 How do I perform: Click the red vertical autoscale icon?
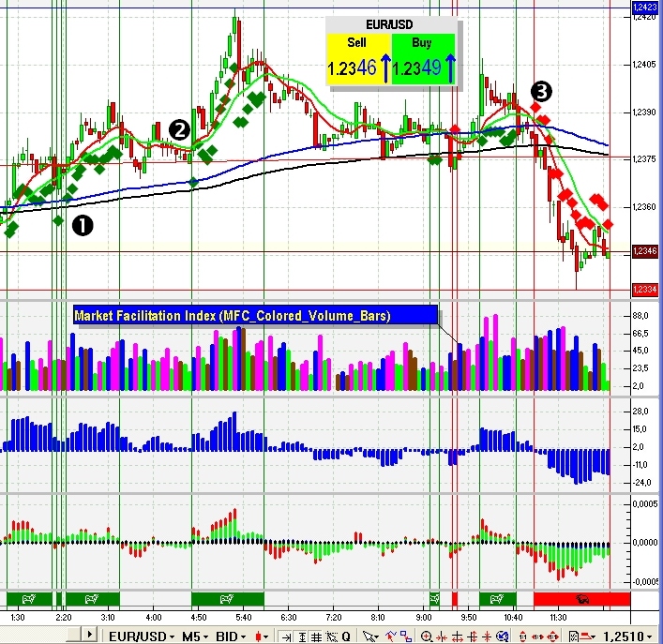(x=522, y=637)
